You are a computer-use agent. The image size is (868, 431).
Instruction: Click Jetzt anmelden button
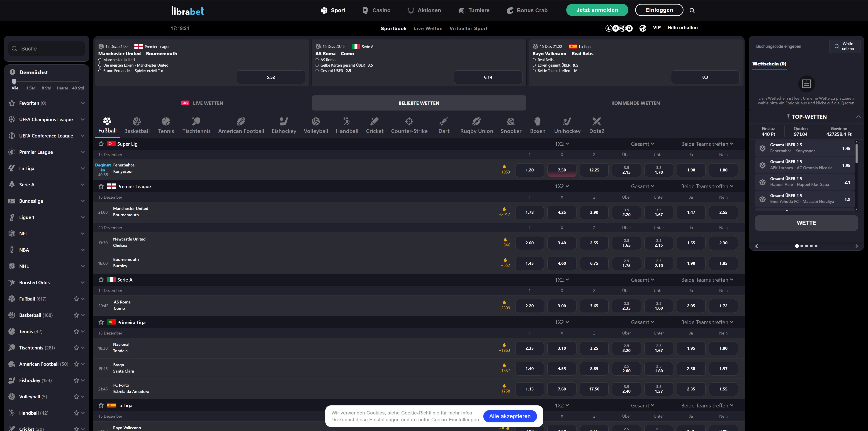point(597,10)
